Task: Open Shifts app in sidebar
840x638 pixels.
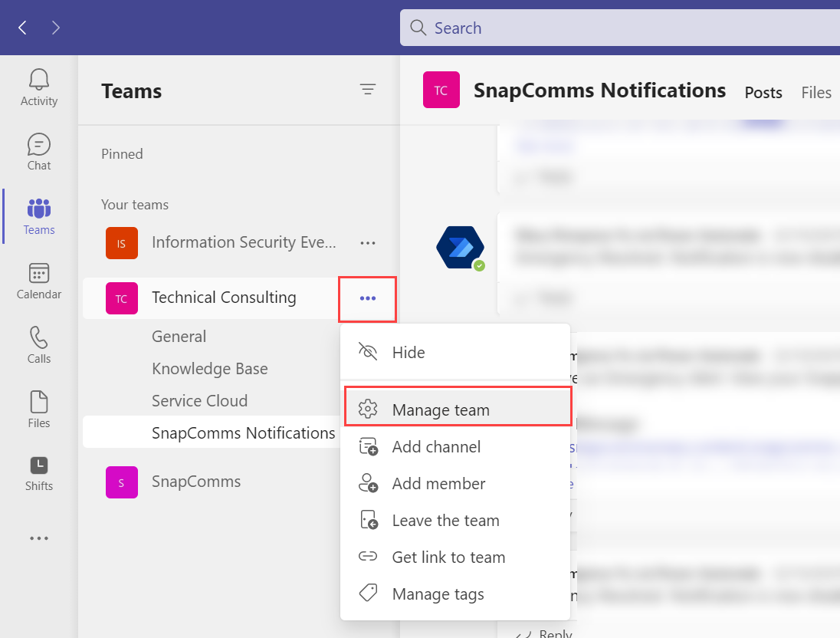Action: (x=39, y=474)
